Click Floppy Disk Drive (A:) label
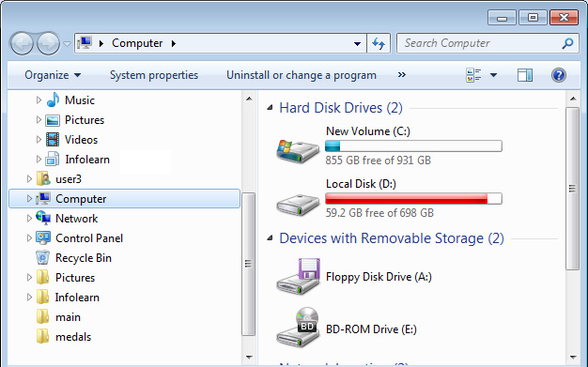The width and height of the screenshot is (588, 367). [x=379, y=277]
